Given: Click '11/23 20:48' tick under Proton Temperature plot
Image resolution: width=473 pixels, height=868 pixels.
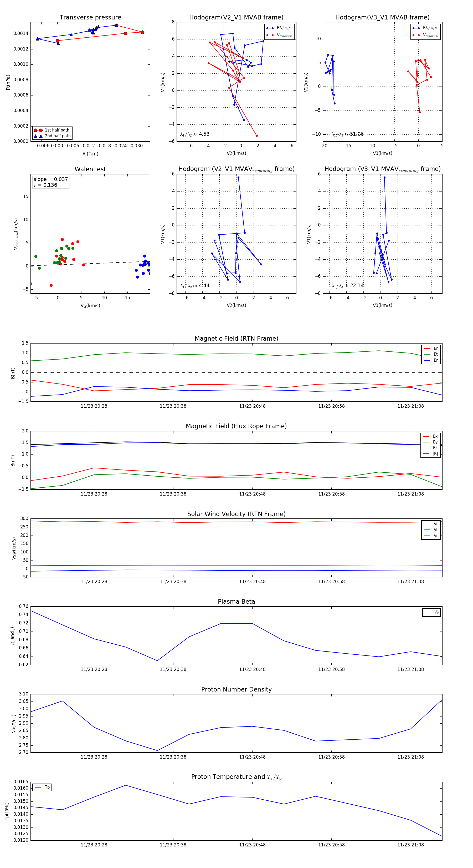Looking at the screenshot, I should click(252, 845).
